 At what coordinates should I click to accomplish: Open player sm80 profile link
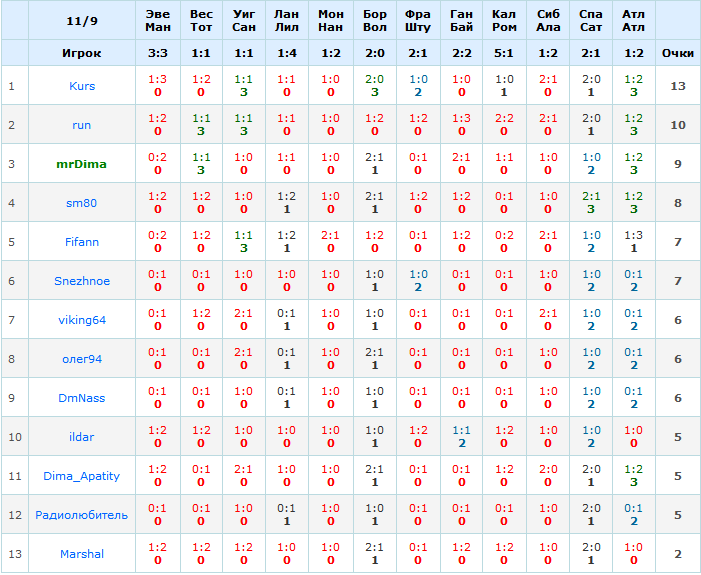coord(82,203)
